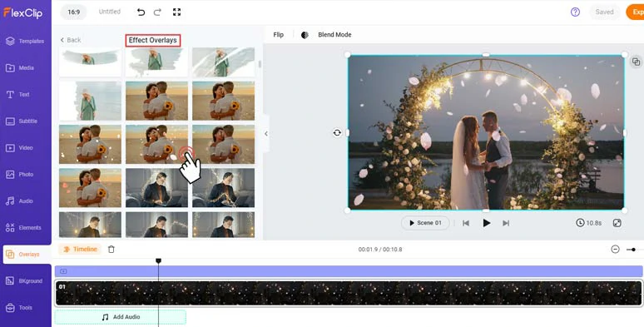The image size is (644, 327).
Task: Play the video preview
Action: [x=486, y=223]
